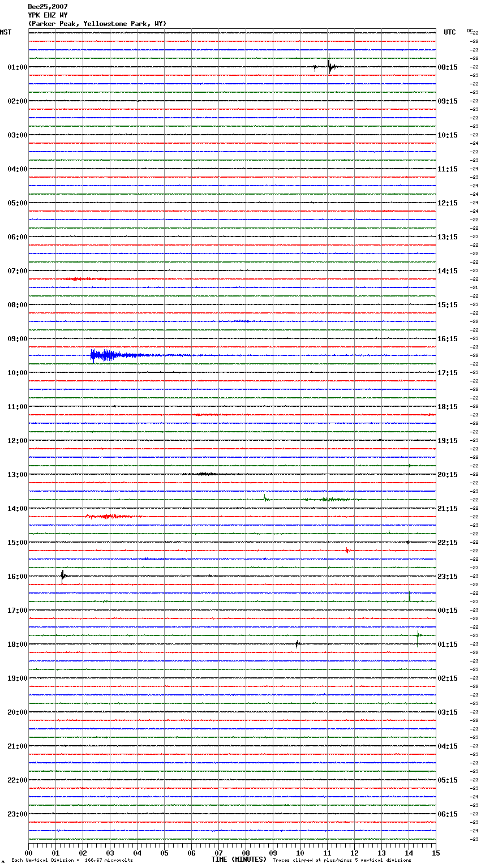481x868 pixels.
Task: Click the 'YPK EHZ WY' station code
Action: (x=48, y=15)
